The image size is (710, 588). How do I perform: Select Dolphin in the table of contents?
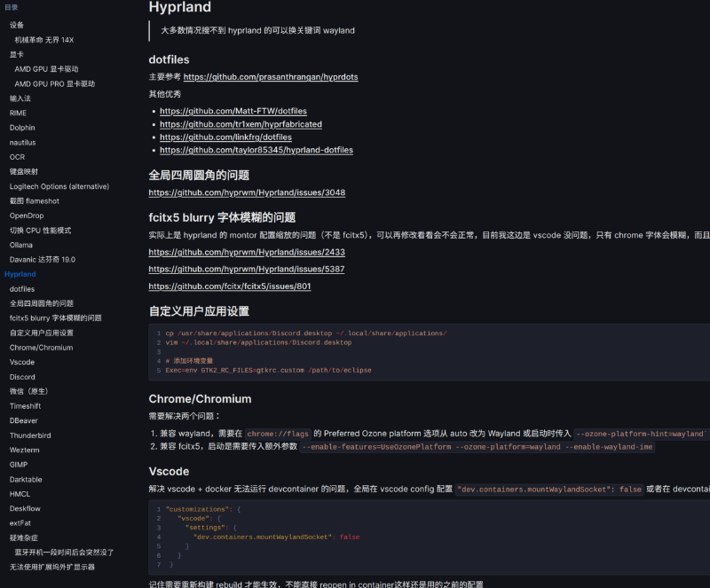pyautogui.click(x=22, y=128)
